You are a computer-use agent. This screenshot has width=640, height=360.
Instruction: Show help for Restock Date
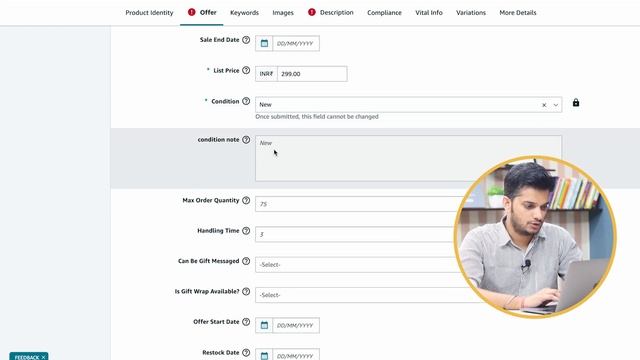pyautogui.click(x=246, y=353)
